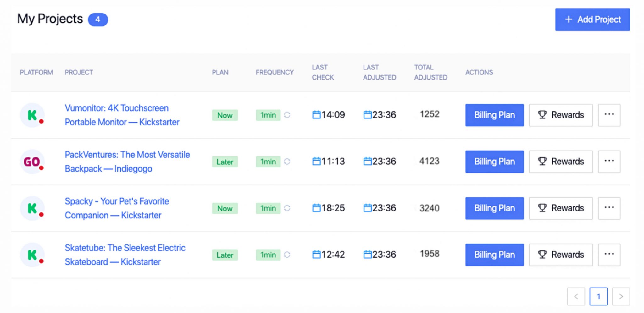Expand the ellipsis menu for Skatetube project
Viewport: 644px width, 313px height.
pos(609,254)
